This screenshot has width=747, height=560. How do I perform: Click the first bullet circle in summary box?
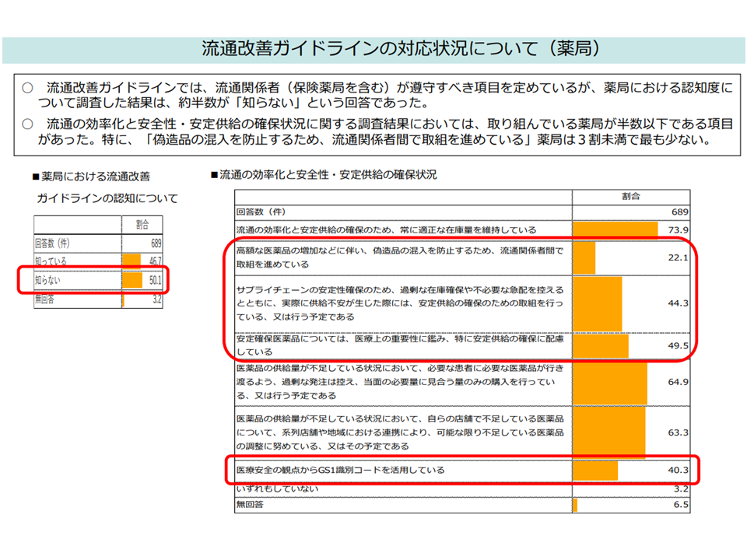coord(27,89)
